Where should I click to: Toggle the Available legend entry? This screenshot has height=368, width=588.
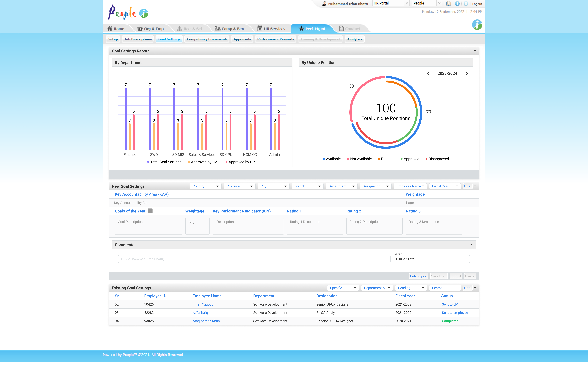pos(332,159)
